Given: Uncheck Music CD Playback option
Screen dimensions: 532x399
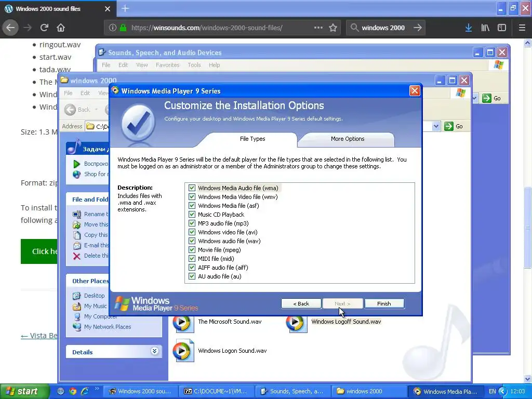Looking at the screenshot, I should pyautogui.click(x=192, y=215).
